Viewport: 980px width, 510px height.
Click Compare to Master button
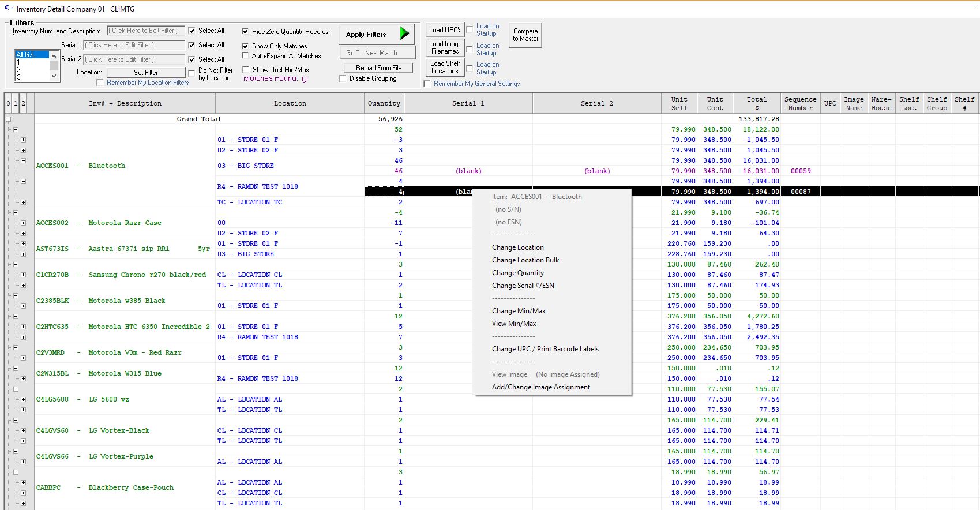tap(525, 35)
